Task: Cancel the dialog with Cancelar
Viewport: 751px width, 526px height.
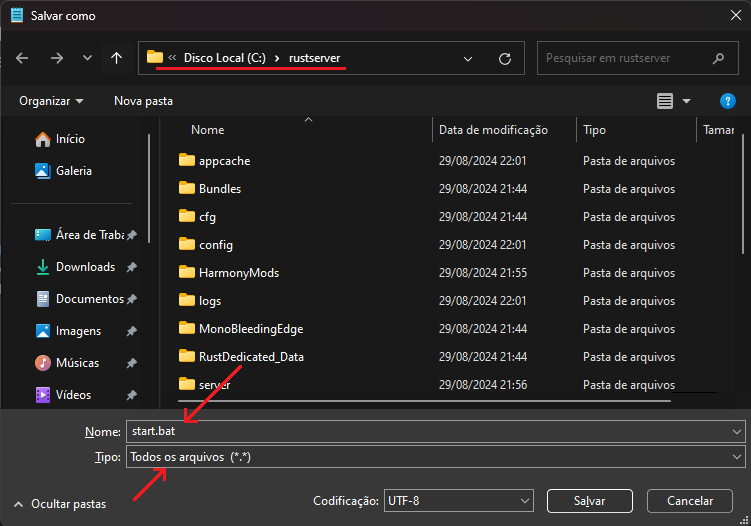Action: point(690,501)
